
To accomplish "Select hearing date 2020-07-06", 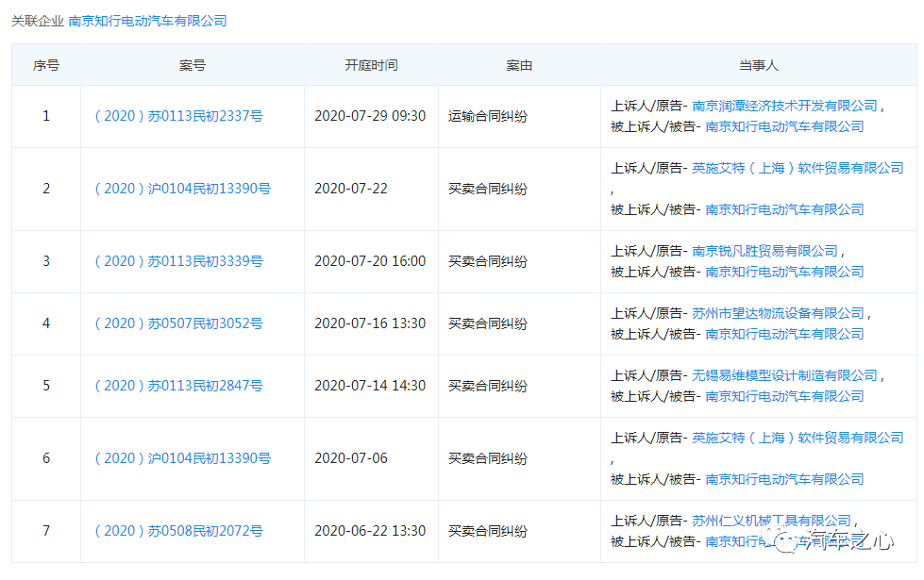I will (x=351, y=458).
